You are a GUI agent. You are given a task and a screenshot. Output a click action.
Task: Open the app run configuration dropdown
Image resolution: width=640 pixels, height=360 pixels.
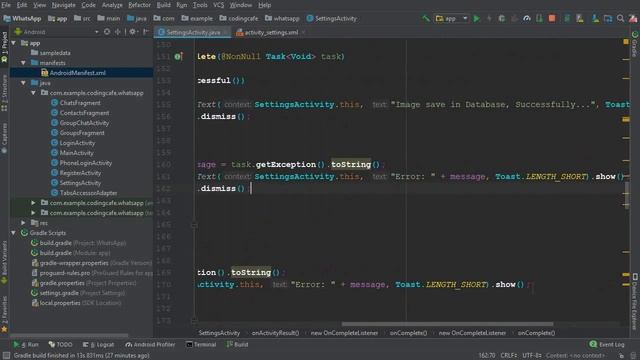click(451, 18)
